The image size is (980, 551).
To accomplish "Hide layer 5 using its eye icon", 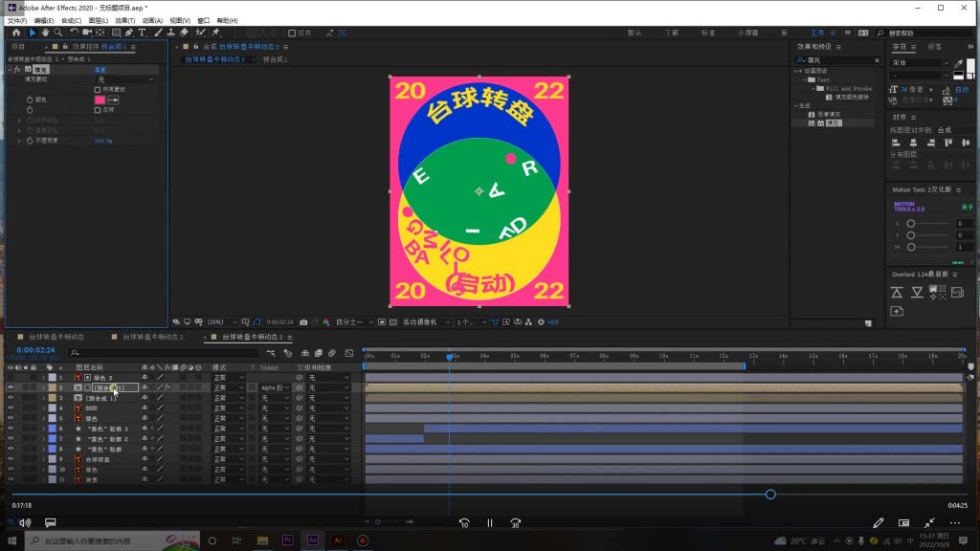I will 11,419.
